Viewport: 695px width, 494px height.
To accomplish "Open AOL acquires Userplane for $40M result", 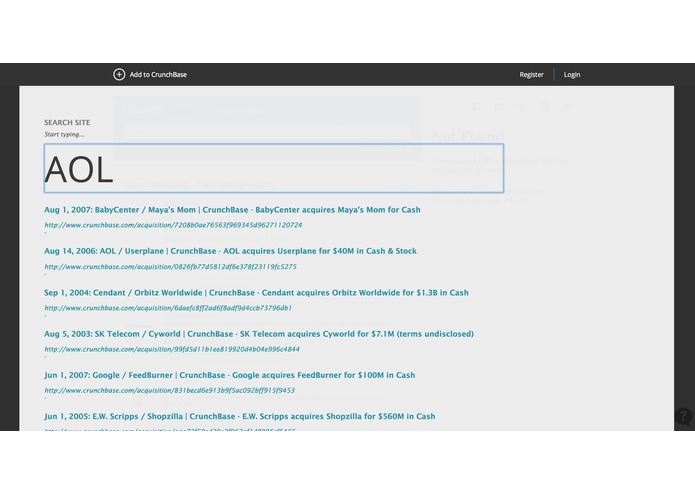I will click(x=230, y=251).
